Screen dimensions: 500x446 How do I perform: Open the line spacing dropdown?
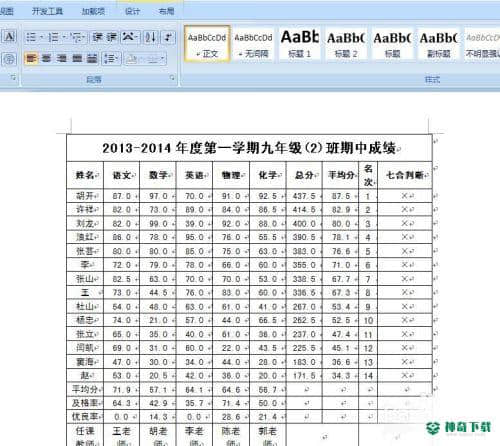[x=111, y=59]
